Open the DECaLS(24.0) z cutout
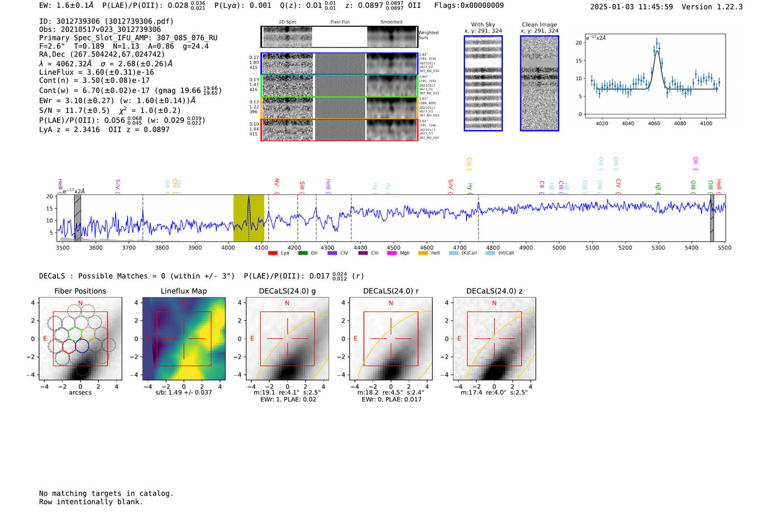This screenshot has width=782, height=532. pyautogui.click(x=494, y=339)
